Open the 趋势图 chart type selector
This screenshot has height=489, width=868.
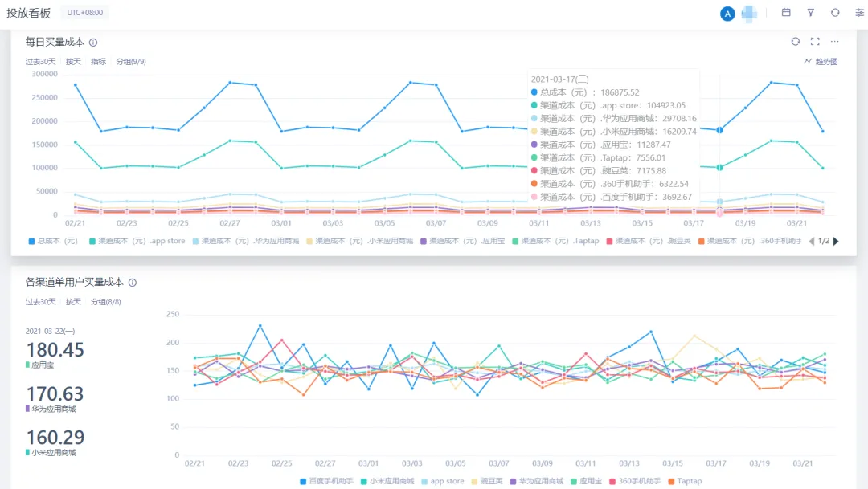[821, 61]
